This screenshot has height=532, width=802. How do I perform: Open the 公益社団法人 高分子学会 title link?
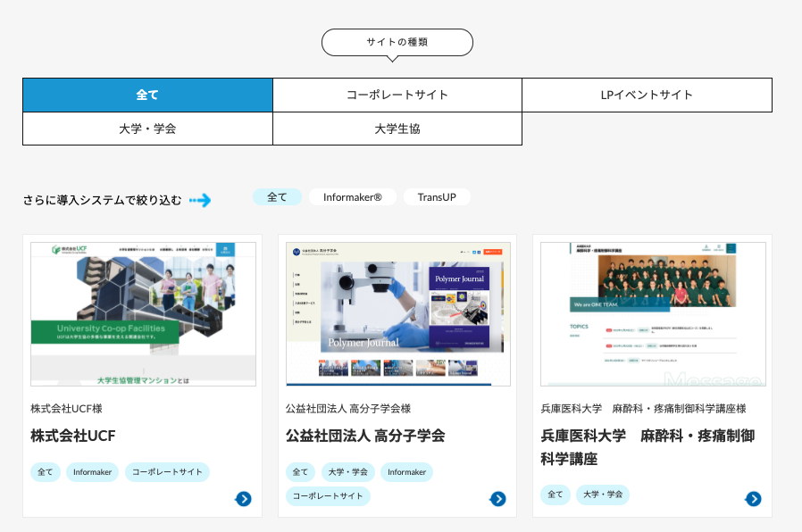click(365, 436)
